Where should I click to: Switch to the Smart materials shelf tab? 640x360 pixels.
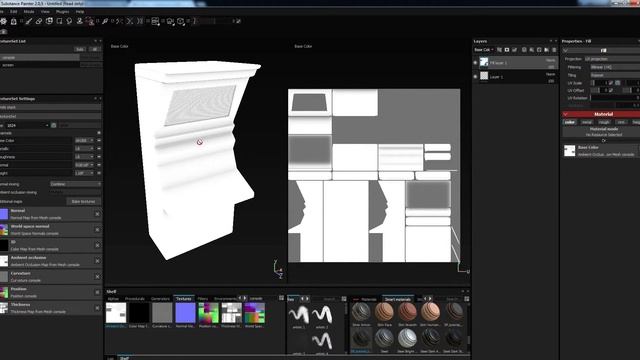click(398, 299)
